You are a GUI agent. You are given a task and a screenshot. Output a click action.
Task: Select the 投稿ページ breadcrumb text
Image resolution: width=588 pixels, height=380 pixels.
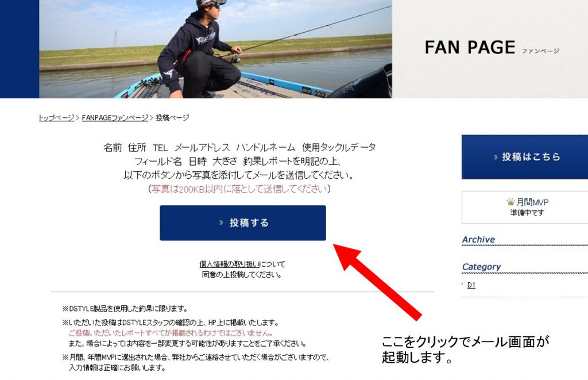[x=172, y=118]
